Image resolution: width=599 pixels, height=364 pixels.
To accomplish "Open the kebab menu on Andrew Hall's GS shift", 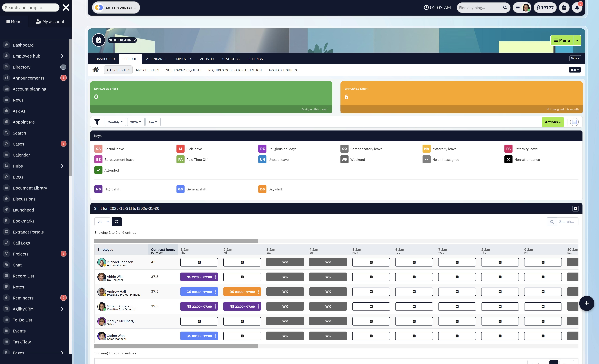I will coord(215,292).
